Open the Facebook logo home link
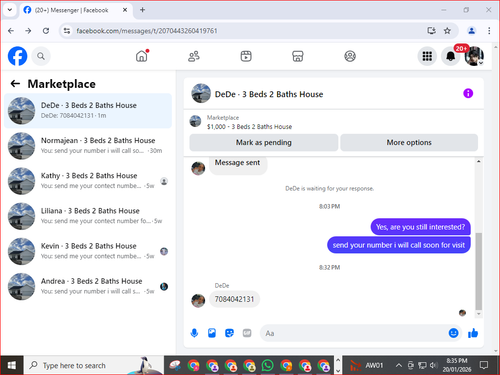 tap(17, 56)
